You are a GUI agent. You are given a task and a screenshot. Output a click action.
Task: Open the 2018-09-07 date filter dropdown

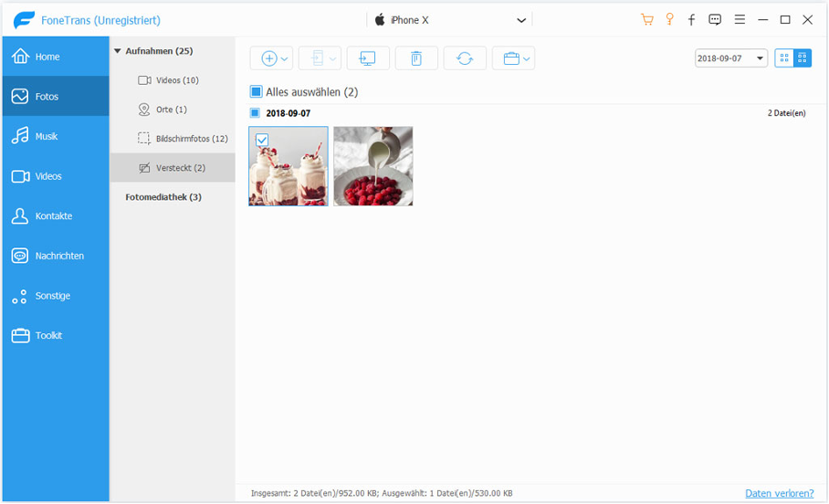pos(731,58)
